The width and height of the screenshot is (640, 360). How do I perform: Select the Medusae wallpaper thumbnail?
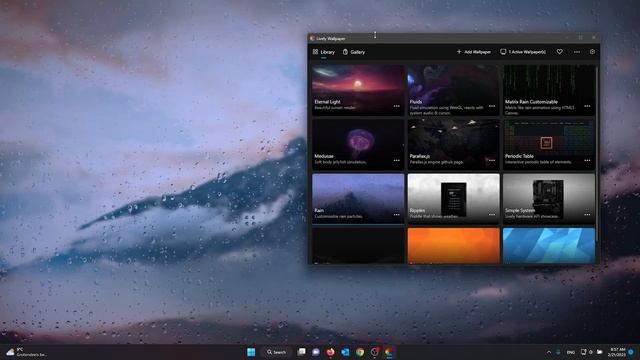tap(358, 144)
